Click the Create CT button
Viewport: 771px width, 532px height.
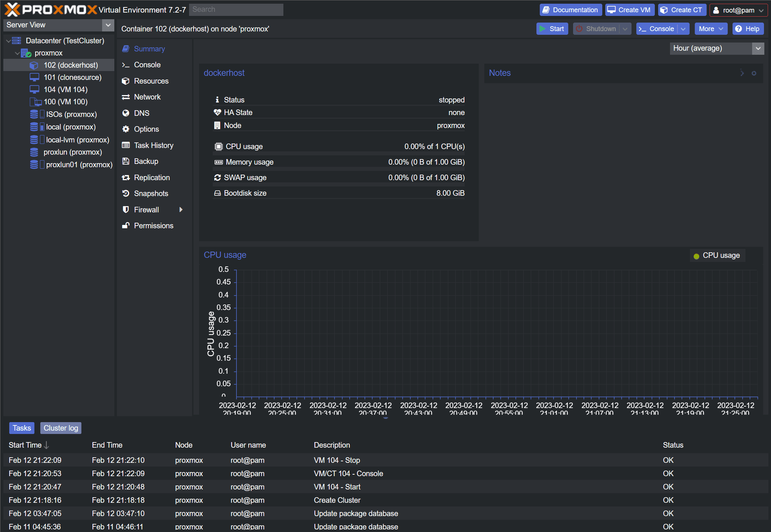tap(682, 10)
